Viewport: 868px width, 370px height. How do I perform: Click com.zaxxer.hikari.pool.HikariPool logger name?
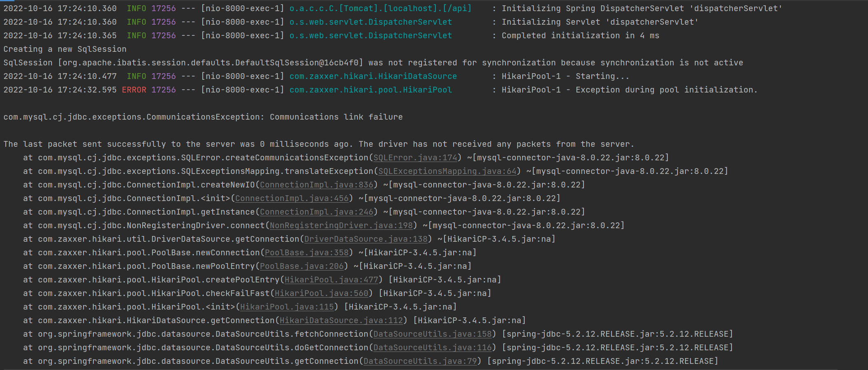tap(371, 90)
